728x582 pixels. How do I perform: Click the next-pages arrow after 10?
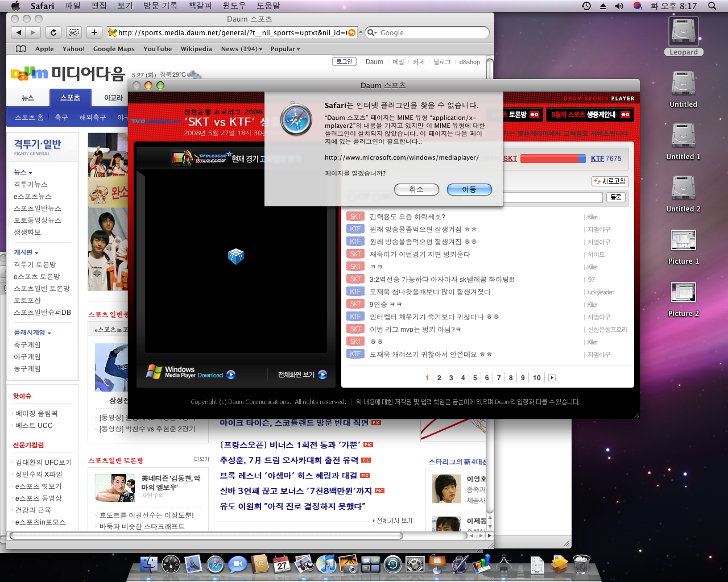click(x=552, y=377)
